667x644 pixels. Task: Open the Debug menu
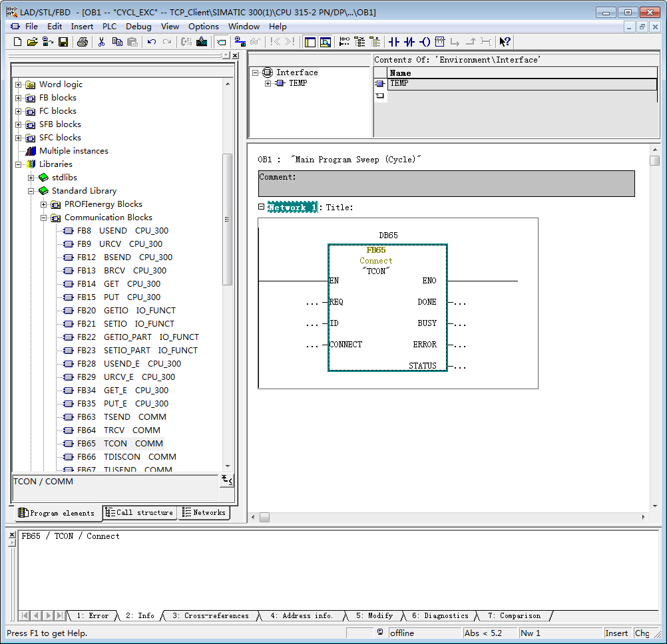138,27
